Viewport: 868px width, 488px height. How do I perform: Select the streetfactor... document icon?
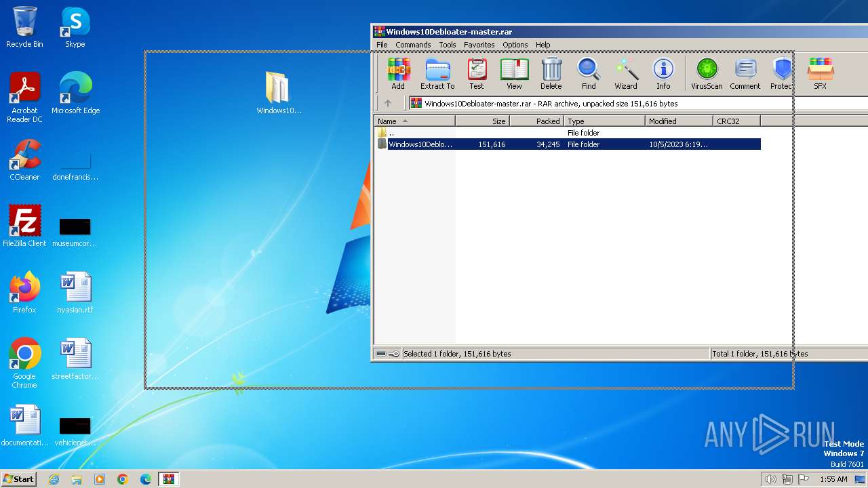[x=75, y=359]
